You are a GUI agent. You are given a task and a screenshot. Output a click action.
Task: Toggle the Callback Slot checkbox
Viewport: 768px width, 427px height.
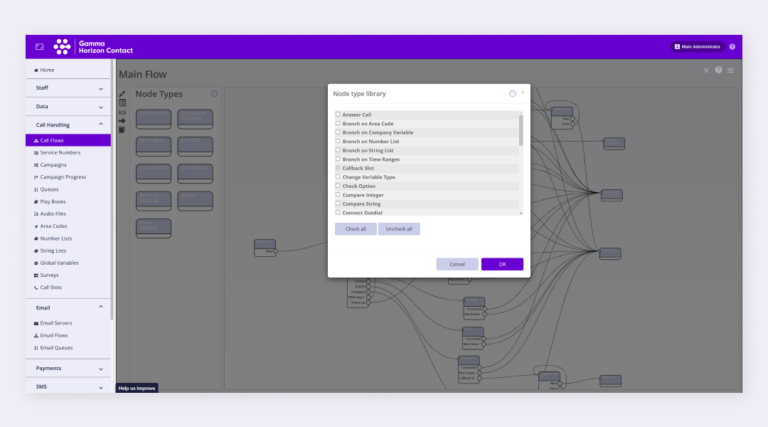pyautogui.click(x=338, y=168)
